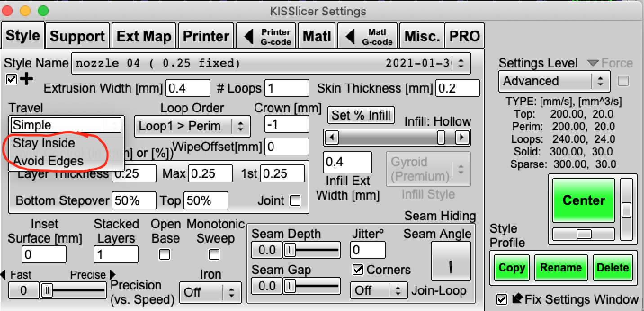The image size is (644, 311).
Task: Click the Fast left-arrow by Precision slider
Action: coord(3,274)
